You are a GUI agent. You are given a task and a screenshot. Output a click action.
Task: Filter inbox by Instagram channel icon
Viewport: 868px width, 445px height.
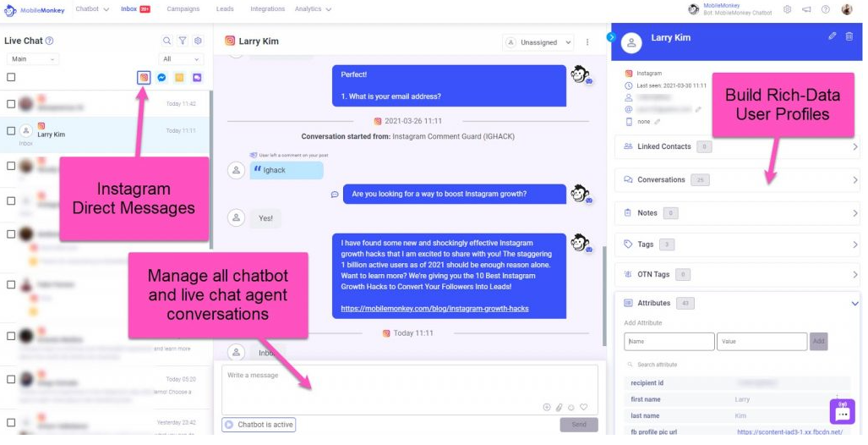pos(144,77)
